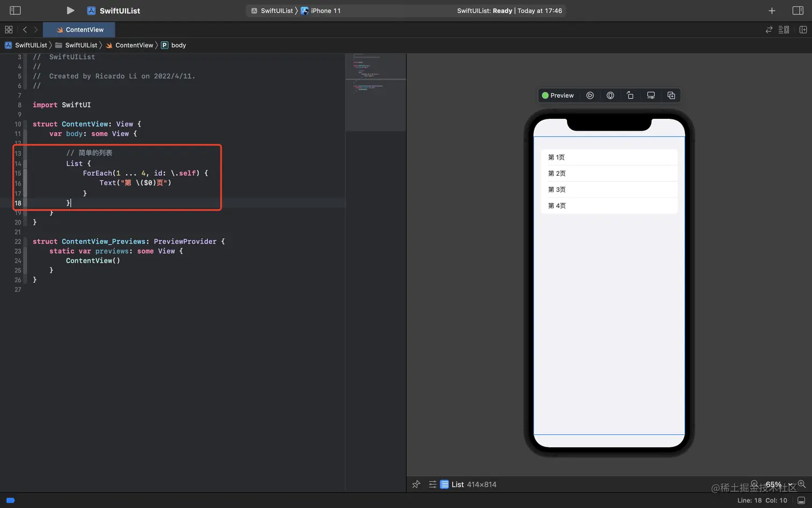
Task: Go forward in editor history
Action: (x=36, y=30)
